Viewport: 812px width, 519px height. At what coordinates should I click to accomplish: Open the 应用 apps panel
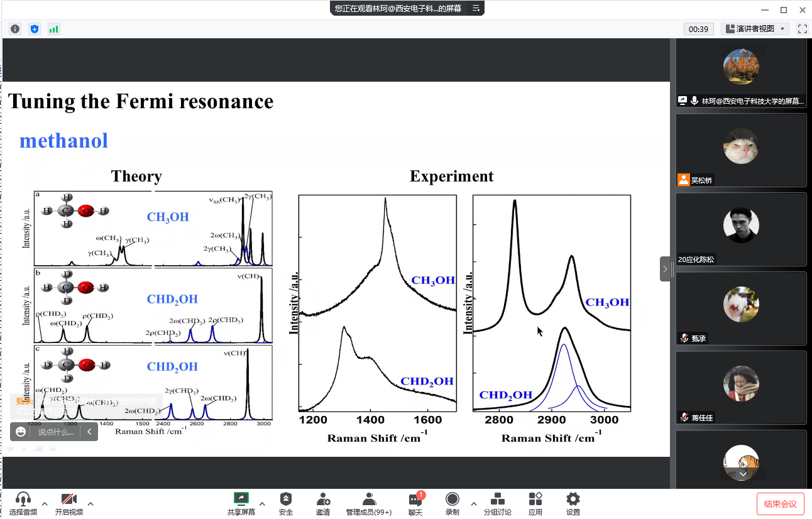tap(535, 503)
